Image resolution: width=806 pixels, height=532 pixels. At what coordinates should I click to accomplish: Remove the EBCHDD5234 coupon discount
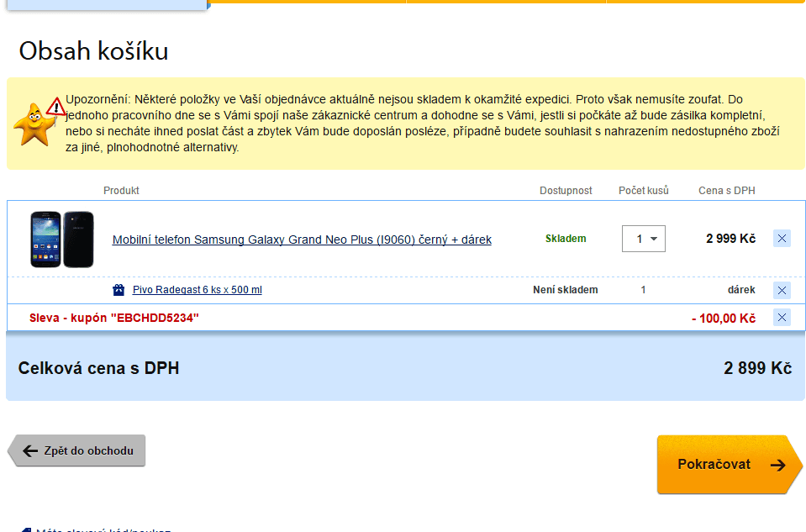(x=782, y=318)
